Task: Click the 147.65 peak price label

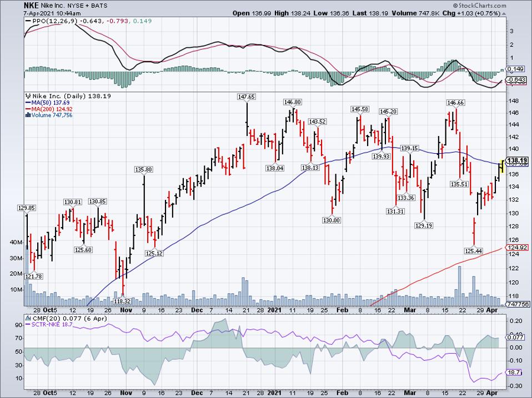Action: click(247, 97)
